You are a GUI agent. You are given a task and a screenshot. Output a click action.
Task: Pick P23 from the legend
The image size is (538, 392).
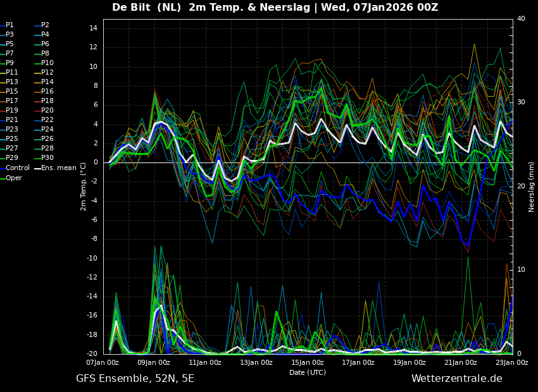[x=9, y=129]
